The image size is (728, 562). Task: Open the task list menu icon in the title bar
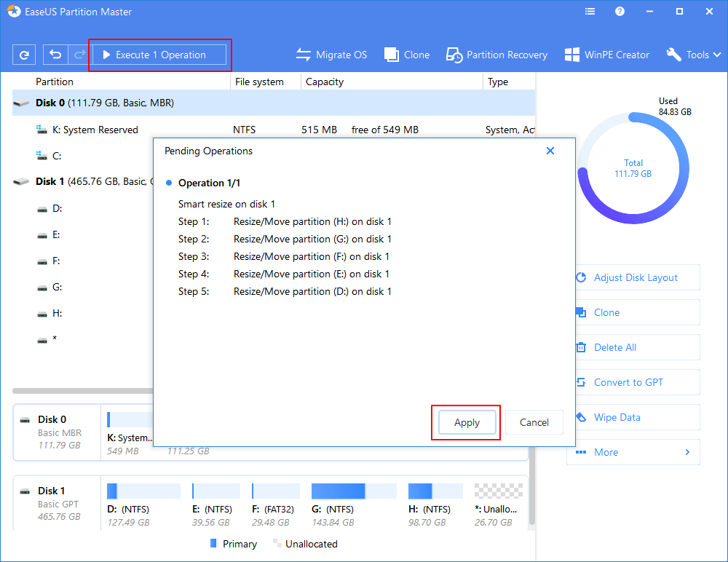[590, 12]
